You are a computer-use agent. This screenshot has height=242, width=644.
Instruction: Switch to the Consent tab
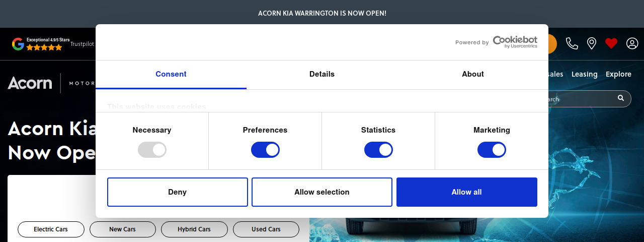pos(171,74)
